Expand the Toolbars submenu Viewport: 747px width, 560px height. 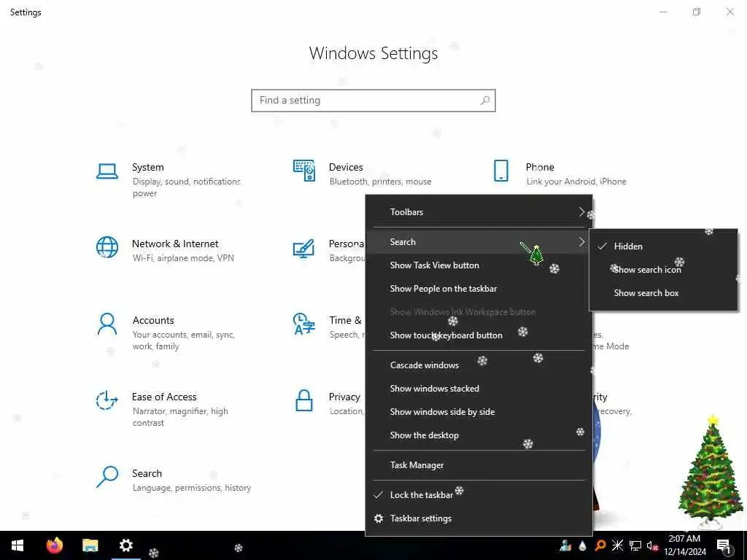(479, 212)
